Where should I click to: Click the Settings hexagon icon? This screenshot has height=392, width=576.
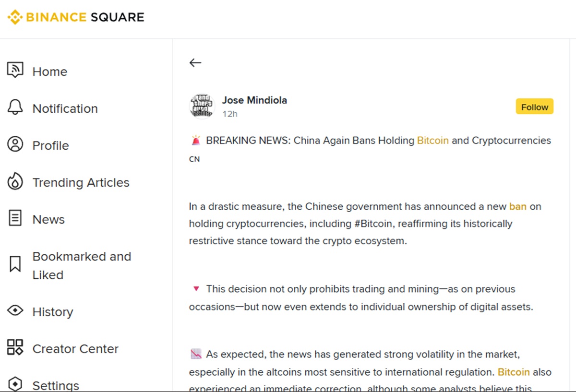[15, 384]
